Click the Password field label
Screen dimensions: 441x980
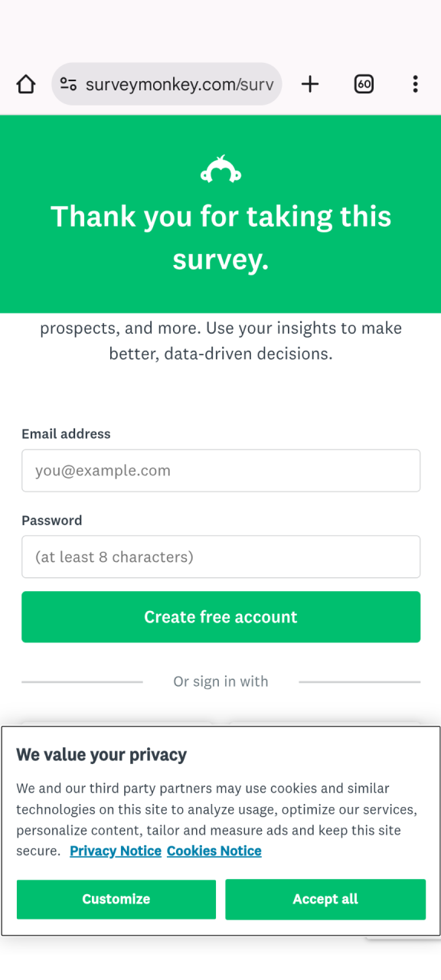(x=51, y=521)
